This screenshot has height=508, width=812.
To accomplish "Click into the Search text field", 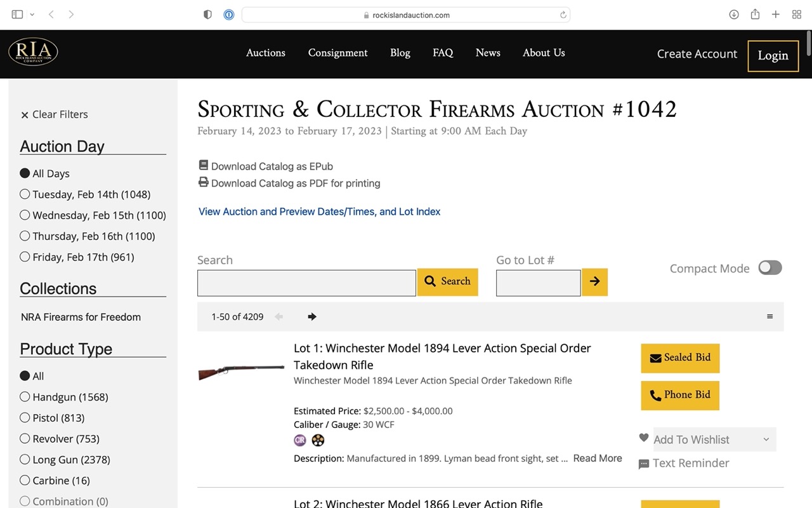I will 306,283.
